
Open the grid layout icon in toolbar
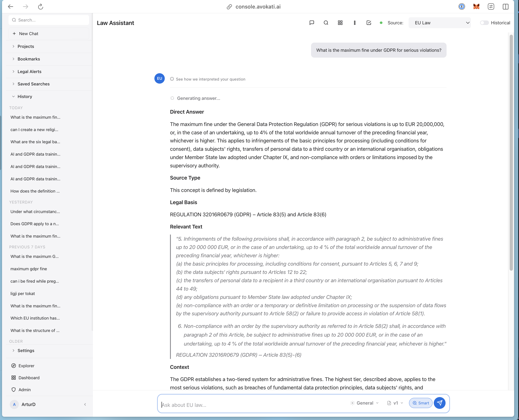pyautogui.click(x=340, y=23)
